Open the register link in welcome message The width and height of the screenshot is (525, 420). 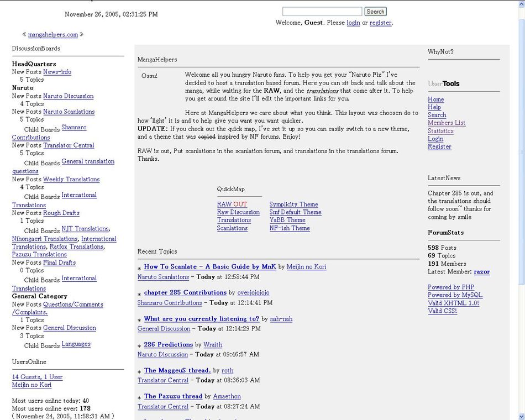coord(380,23)
